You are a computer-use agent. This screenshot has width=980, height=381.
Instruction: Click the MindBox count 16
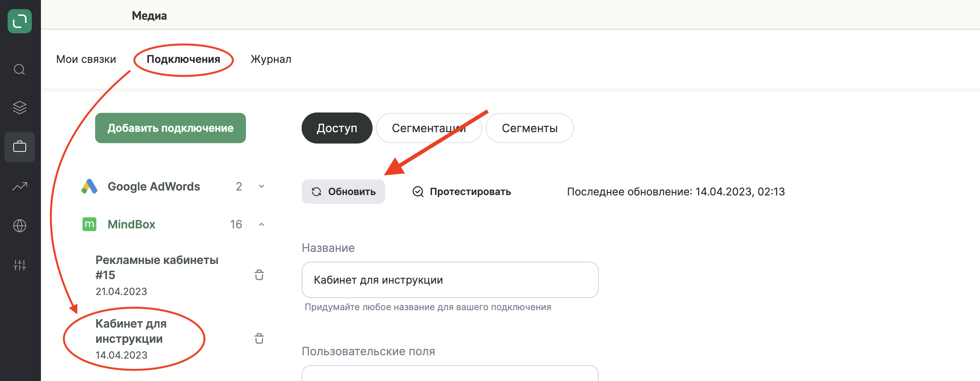(x=236, y=224)
